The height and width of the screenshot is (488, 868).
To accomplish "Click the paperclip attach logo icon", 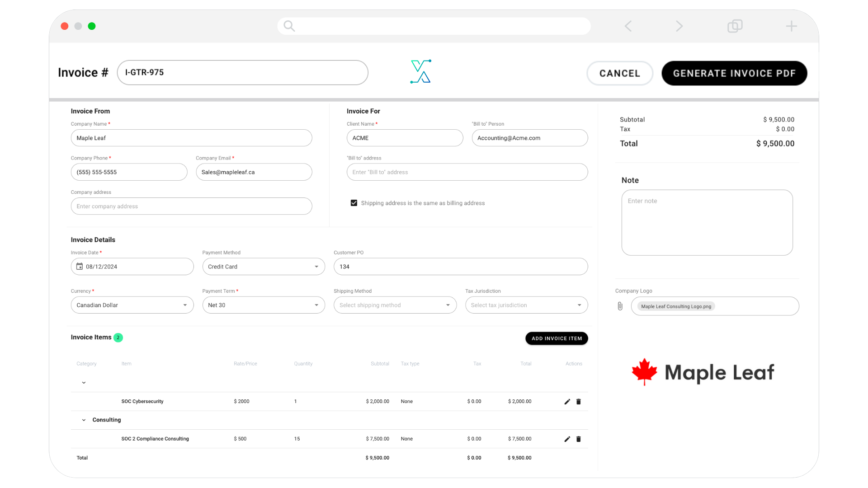I will coord(620,306).
